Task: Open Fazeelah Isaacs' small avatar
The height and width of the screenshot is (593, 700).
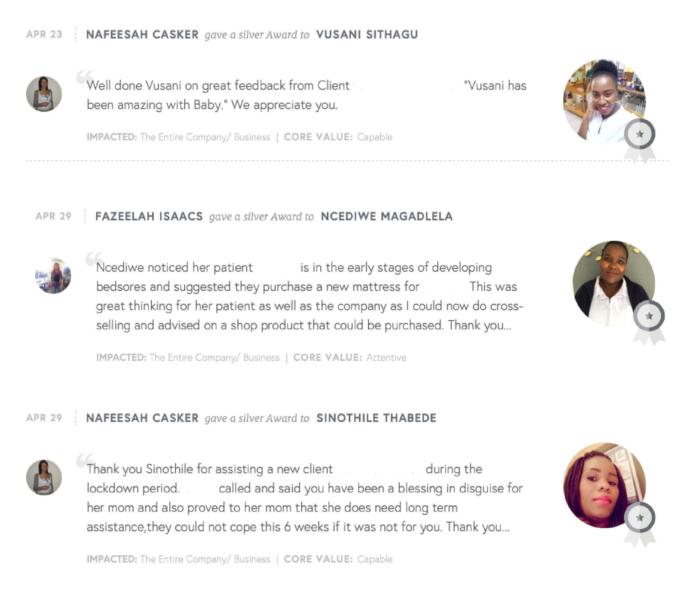Action: 53,276
